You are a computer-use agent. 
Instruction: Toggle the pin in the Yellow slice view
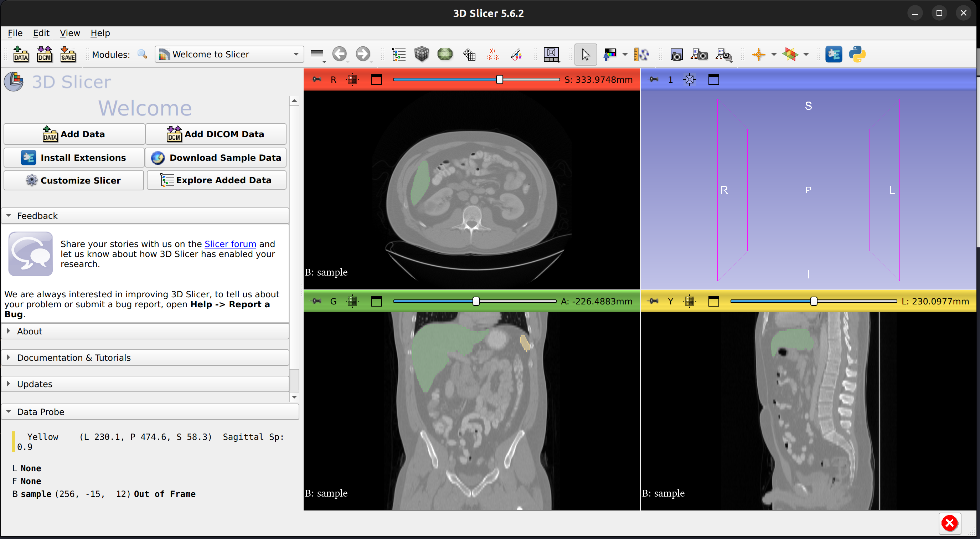pyautogui.click(x=654, y=301)
